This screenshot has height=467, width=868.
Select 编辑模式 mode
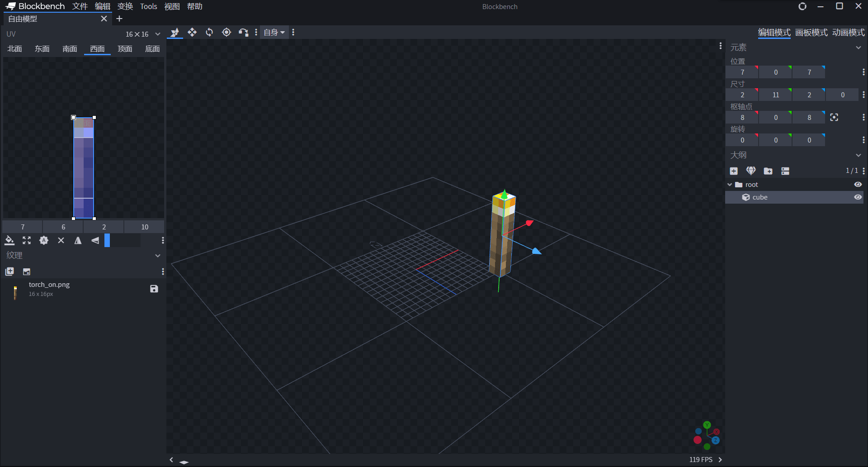pos(774,33)
